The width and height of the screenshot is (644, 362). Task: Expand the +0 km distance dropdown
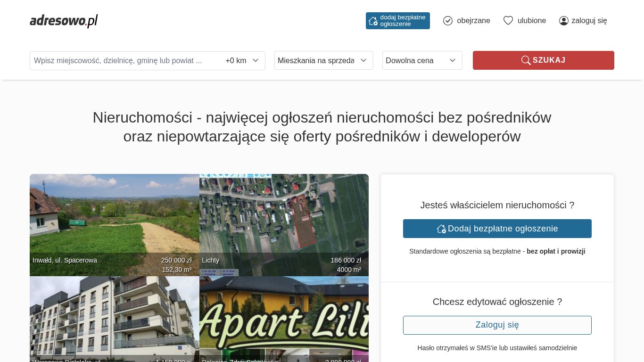pyautogui.click(x=242, y=60)
